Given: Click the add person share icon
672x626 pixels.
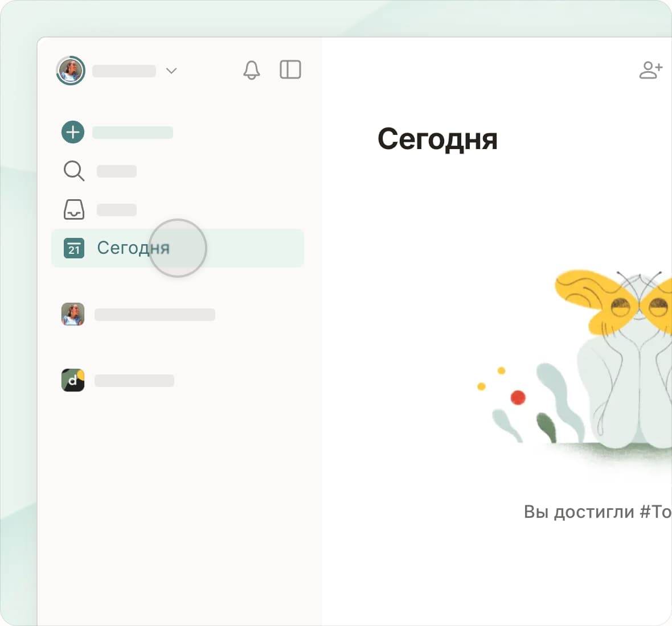Looking at the screenshot, I should click(x=651, y=70).
